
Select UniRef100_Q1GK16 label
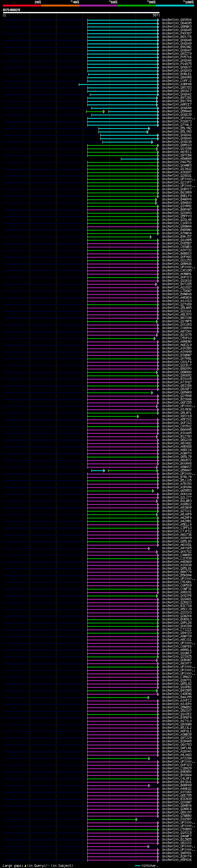pyautogui.click(x=177, y=281)
